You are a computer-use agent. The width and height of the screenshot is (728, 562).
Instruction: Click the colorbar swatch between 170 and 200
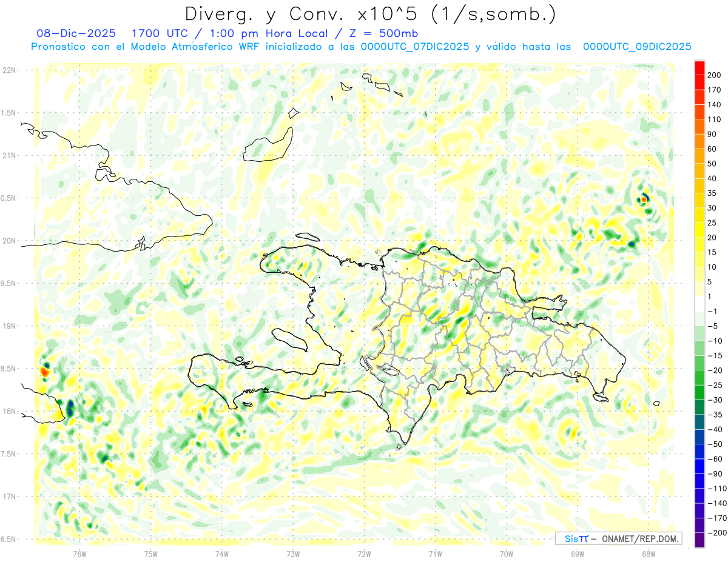(x=699, y=81)
